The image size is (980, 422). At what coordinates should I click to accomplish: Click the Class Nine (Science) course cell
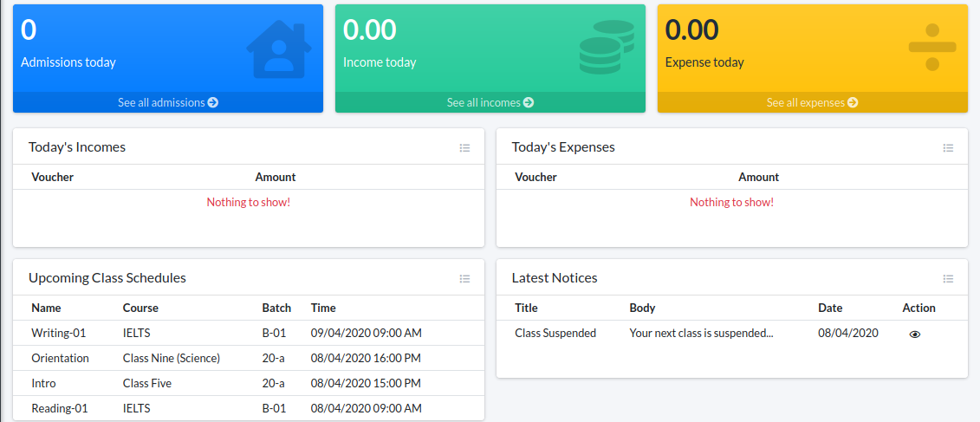tap(172, 358)
